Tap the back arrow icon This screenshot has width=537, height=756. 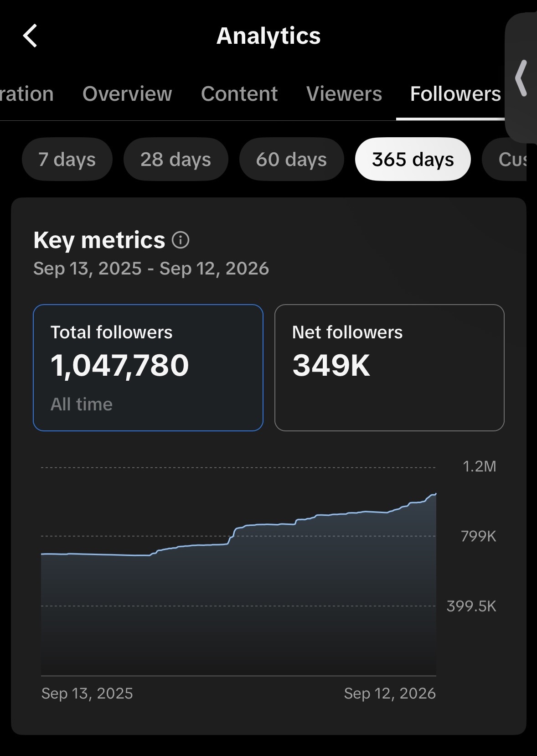[30, 36]
